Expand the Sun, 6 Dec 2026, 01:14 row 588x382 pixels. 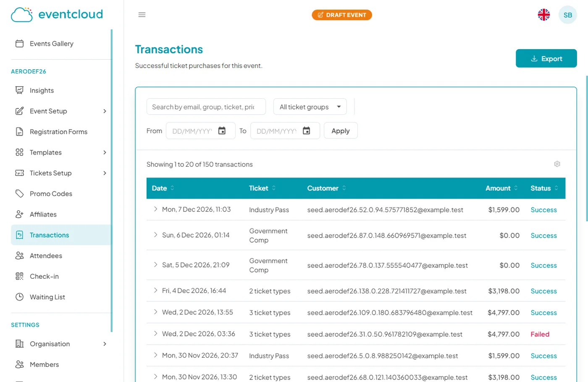155,235
